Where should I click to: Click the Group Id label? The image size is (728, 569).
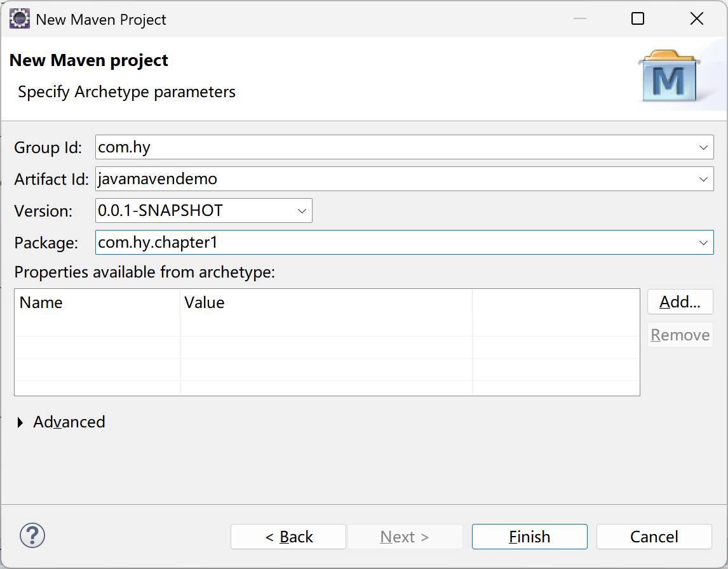(48, 147)
